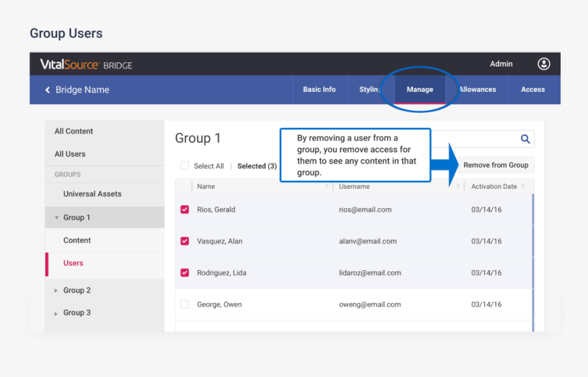Open All Users in sidebar
Viewport: 588px width, 377px height.
click(70, 154)
